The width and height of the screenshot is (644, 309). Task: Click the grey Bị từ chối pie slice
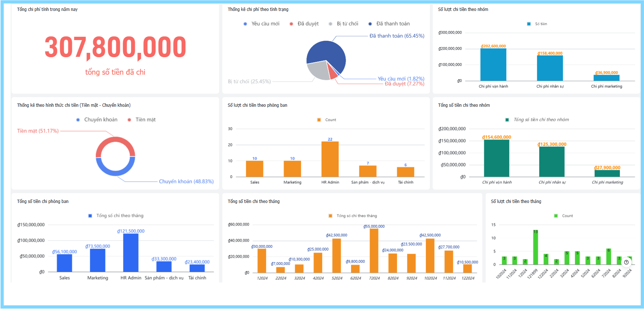(318, 71)
